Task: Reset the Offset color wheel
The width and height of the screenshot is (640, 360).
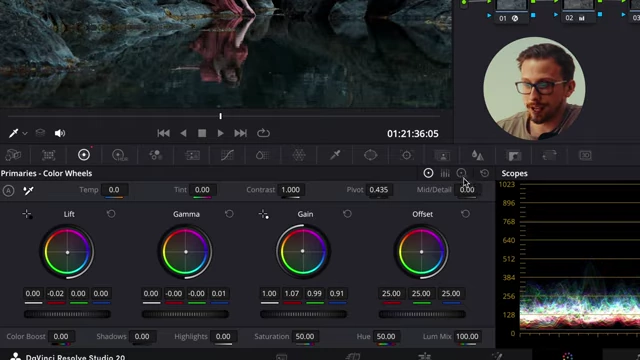Action: (465, 214)
